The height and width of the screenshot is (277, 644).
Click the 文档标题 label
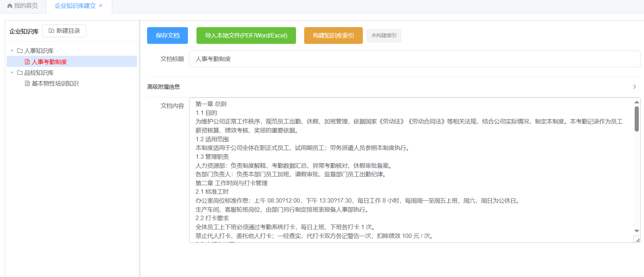tap(172, 59)
